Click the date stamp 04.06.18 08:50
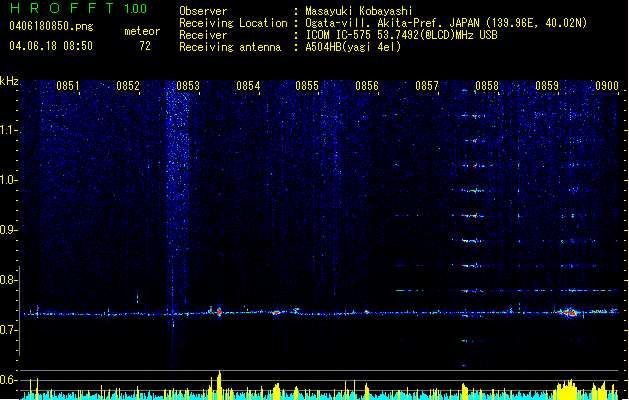629x400 pixels. point(51,46)
